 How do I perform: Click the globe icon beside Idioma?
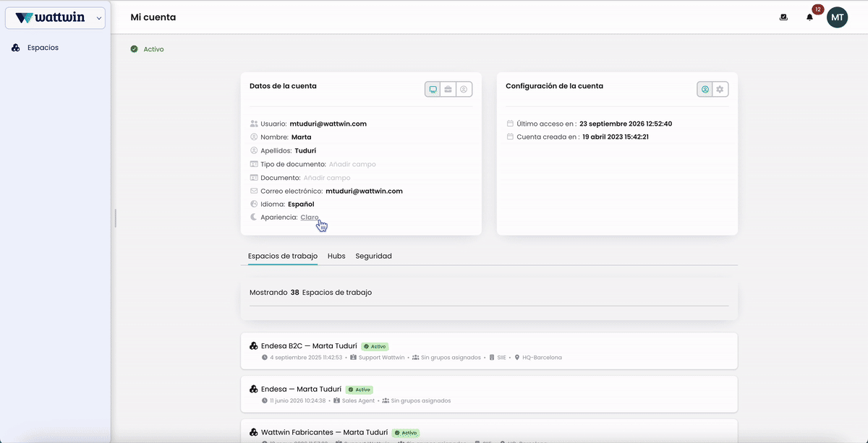(254, 205)
